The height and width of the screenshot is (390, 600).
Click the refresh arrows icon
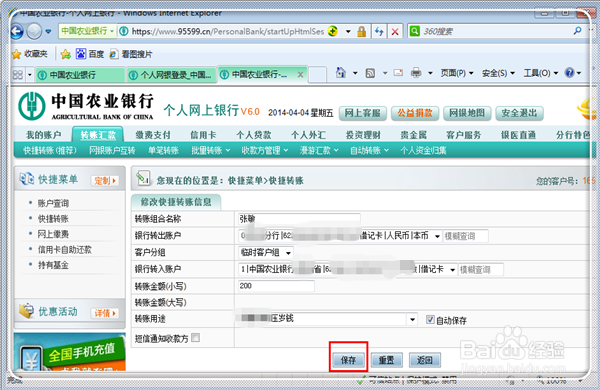click(379, 31)
